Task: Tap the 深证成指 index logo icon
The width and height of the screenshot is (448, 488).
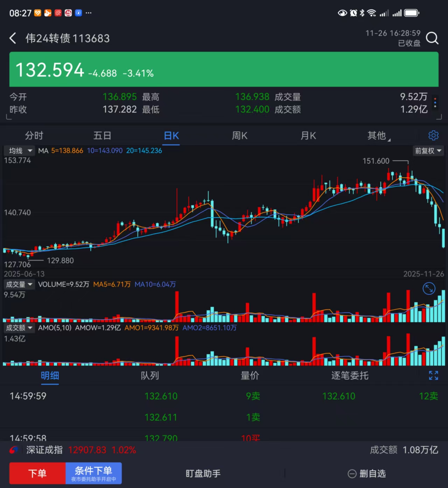Action: [14, 450]
